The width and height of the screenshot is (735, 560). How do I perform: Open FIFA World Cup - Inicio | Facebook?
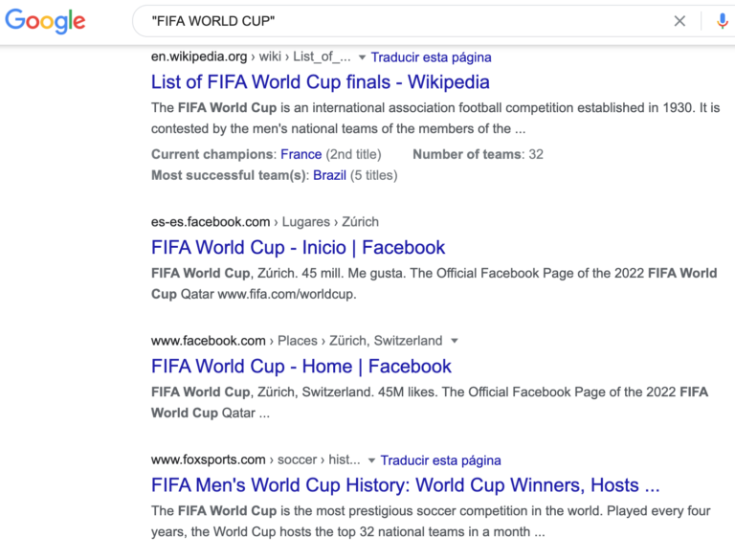[299, 248]
